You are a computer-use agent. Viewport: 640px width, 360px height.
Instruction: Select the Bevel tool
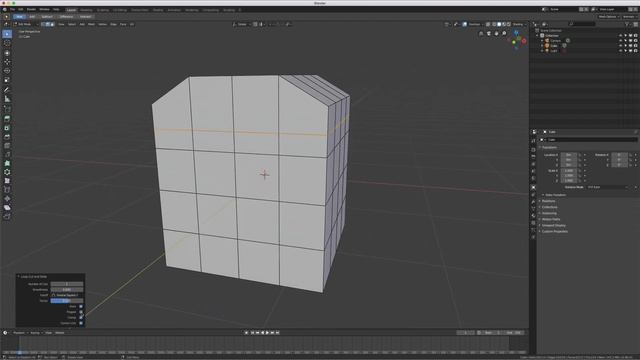(7, 137)
